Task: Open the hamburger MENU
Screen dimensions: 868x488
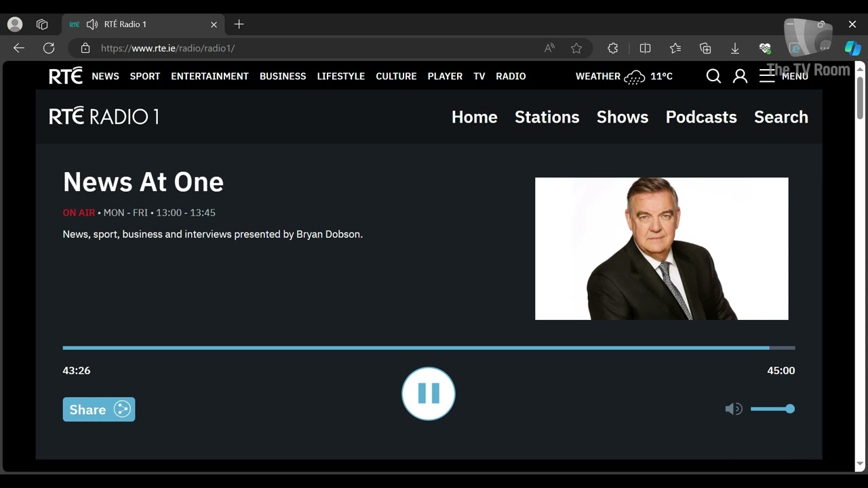Action: 783,76
